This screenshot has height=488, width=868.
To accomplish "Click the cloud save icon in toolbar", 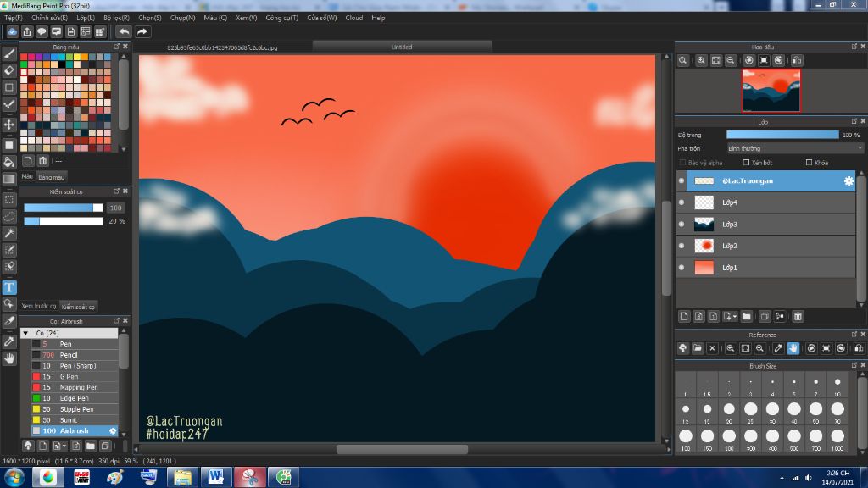I will coord(12,31).
